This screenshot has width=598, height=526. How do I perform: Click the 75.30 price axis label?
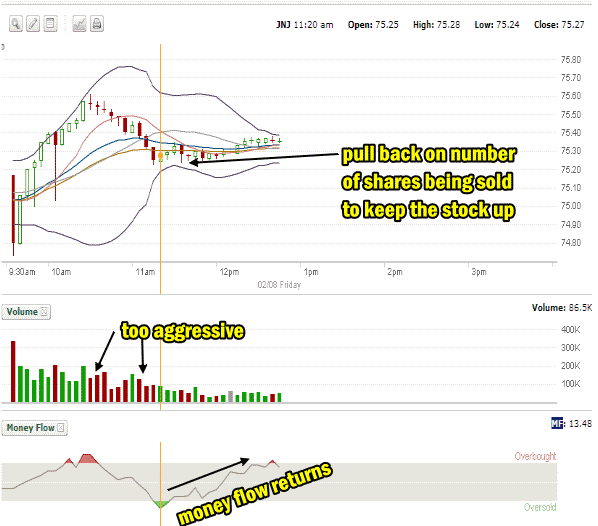[x=571, y=151]
